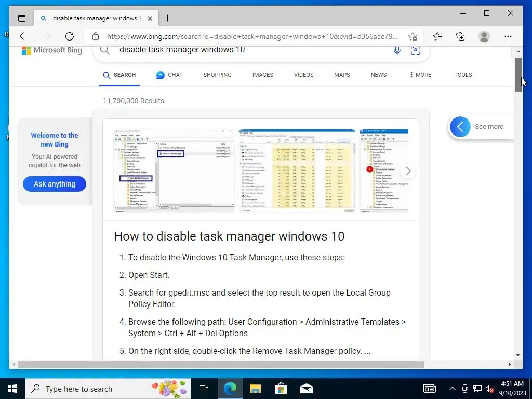Open the Group Policy Editor screenshot thumbnail

tap(174, 171)
